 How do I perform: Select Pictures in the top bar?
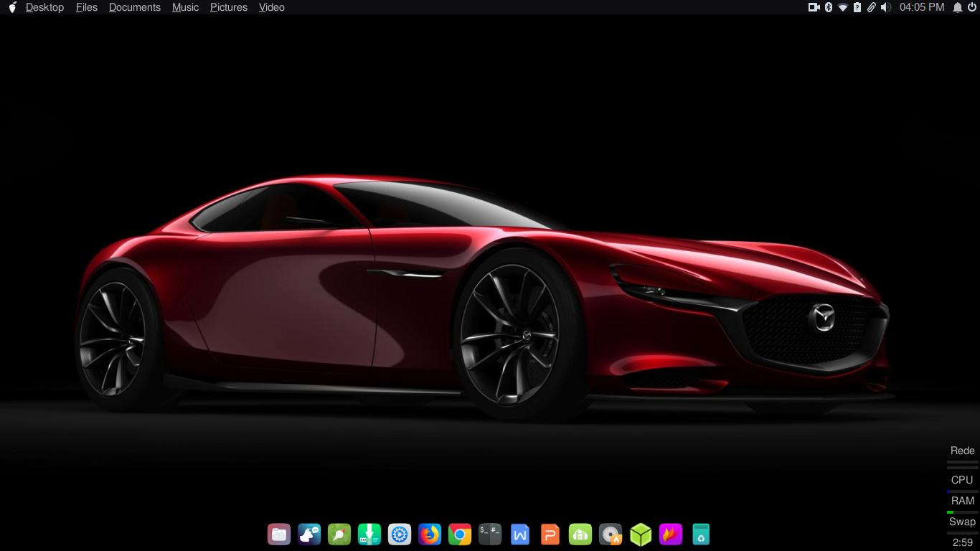pos(229,7)
